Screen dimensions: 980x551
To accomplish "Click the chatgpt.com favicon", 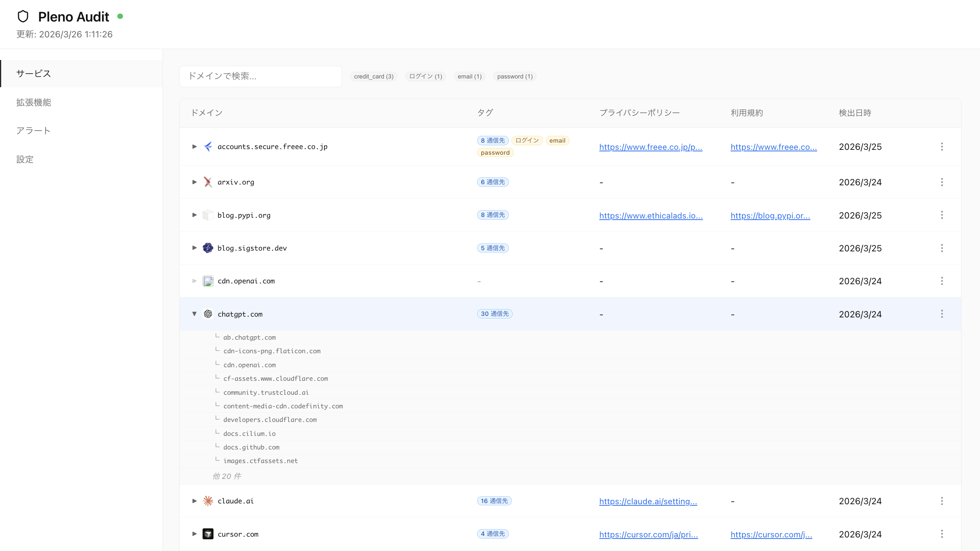I will pyautogui.click(x=208, y=314).
